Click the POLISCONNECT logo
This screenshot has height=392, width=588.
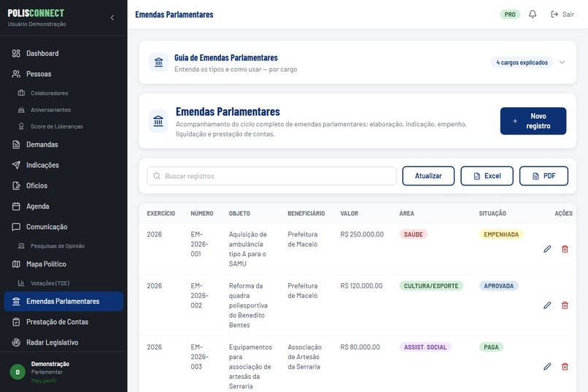click(36, 13)
